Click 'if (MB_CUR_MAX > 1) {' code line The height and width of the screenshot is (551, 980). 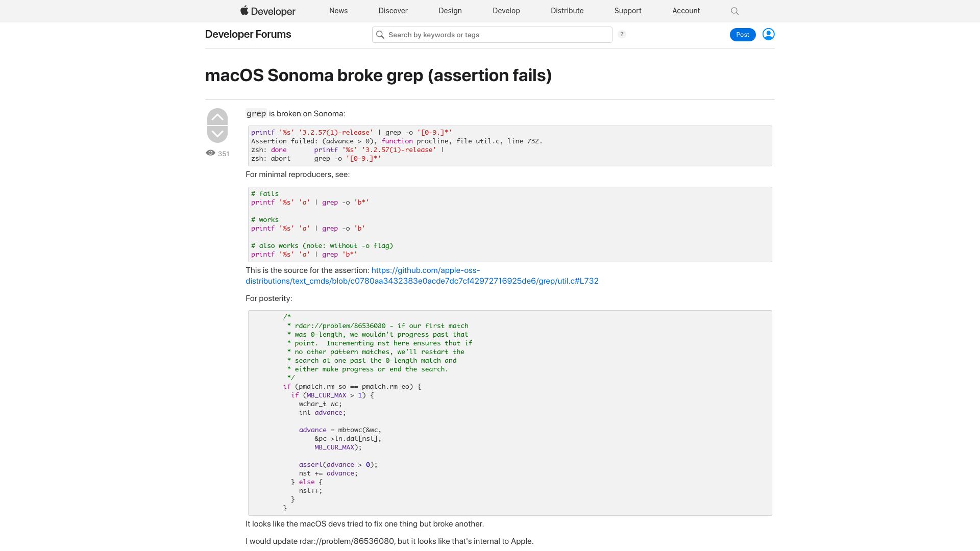(x=333, y=395)
